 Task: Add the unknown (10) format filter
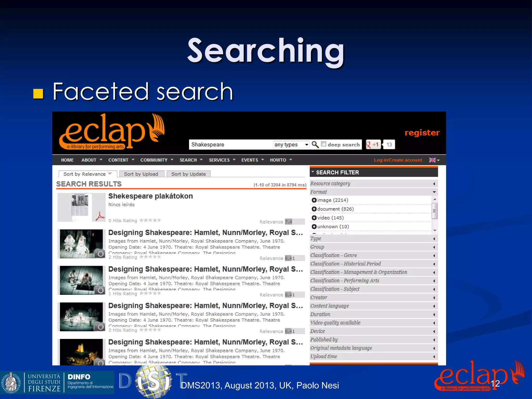point(314,227)
